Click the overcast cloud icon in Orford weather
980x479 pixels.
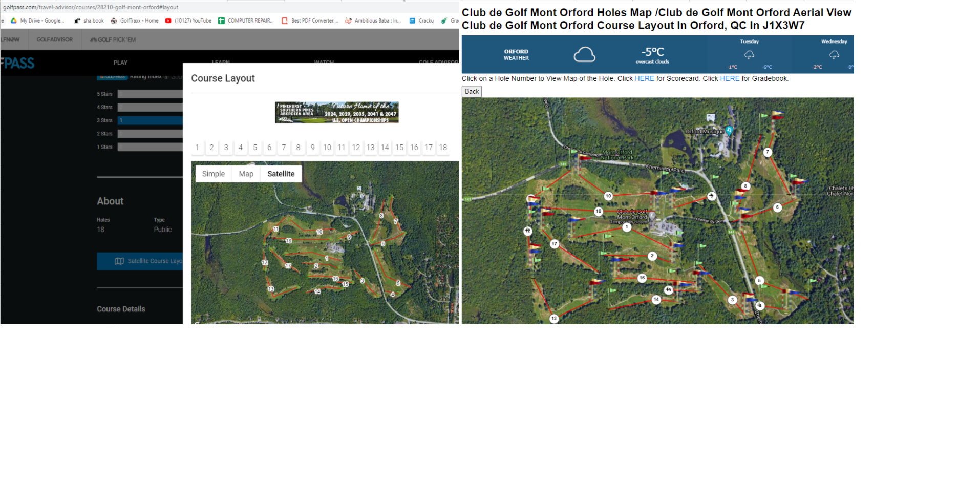(x=584, y=54)
